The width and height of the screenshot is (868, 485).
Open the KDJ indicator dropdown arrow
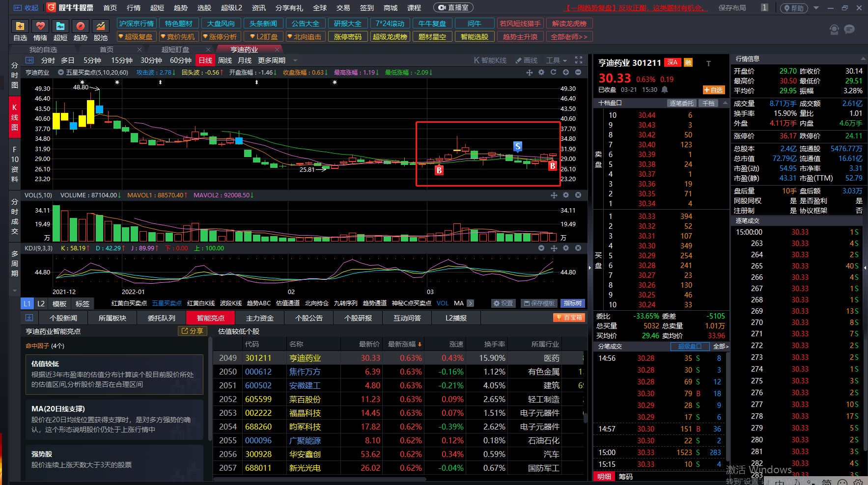click(x=541, y=248)
